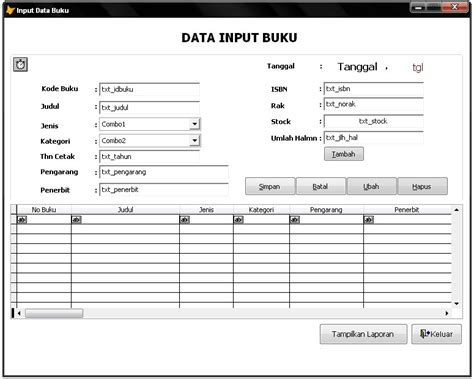This screenshot has width=474, height=379.
Task: Click the grid scroll right arrow
Action: [x=447, y=313]
